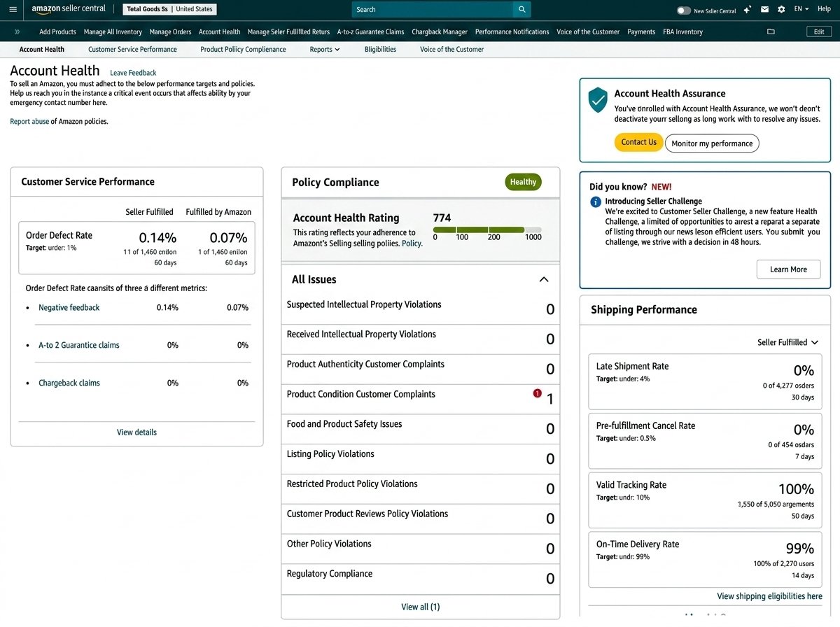Open the Chargeback claims metric link
Image resolution: width=840 pixels, height=627 pixels.
69,383
